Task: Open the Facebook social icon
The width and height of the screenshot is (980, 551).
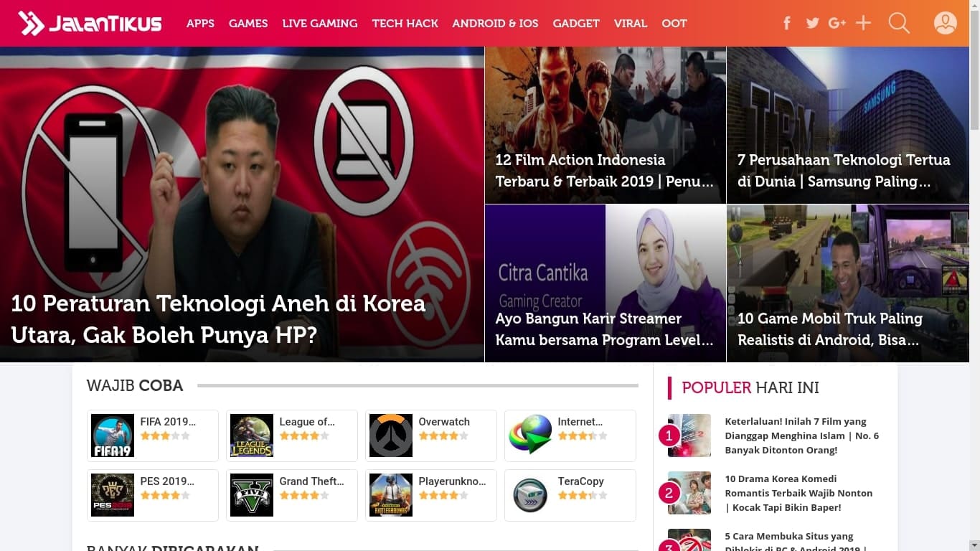Action: 787,23
